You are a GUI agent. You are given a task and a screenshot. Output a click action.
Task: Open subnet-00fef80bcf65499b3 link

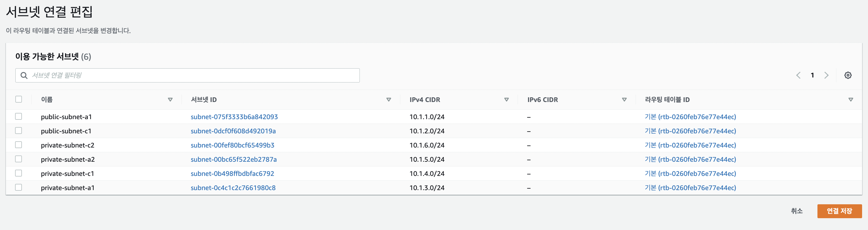click(x=232, y=145)
